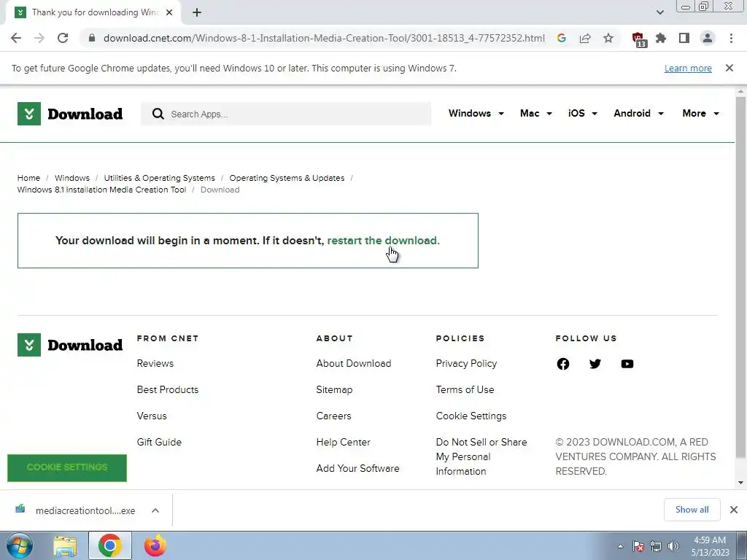Screen dimensions: 747x560
Task: Click the Download logo in the header
Action: [x=70, y=114]
